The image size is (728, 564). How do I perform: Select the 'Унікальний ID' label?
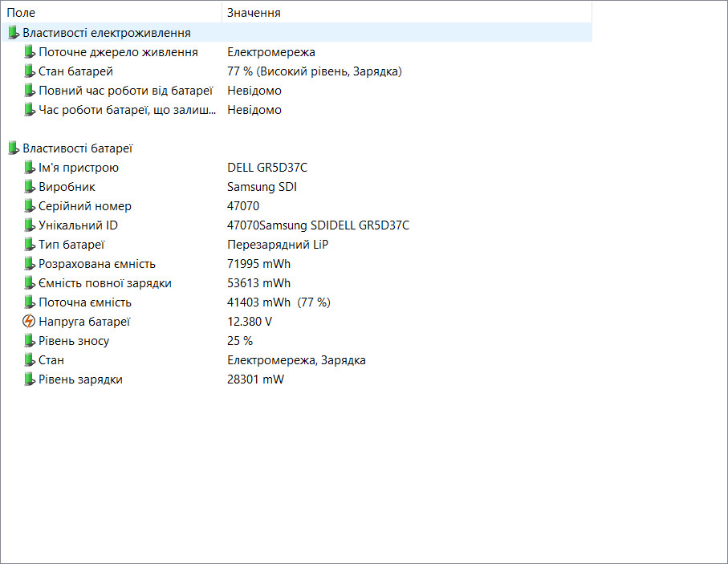[x=78, y=225]
